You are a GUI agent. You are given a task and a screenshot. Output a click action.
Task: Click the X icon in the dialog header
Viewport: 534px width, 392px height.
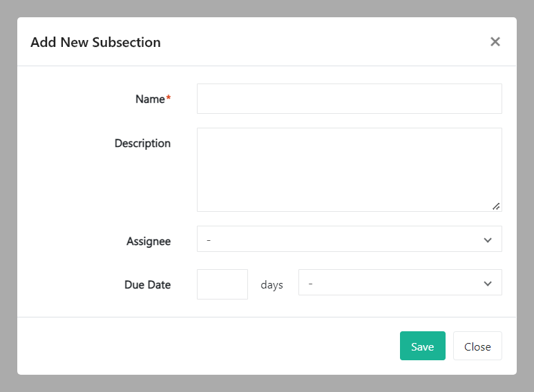(495, 41)
